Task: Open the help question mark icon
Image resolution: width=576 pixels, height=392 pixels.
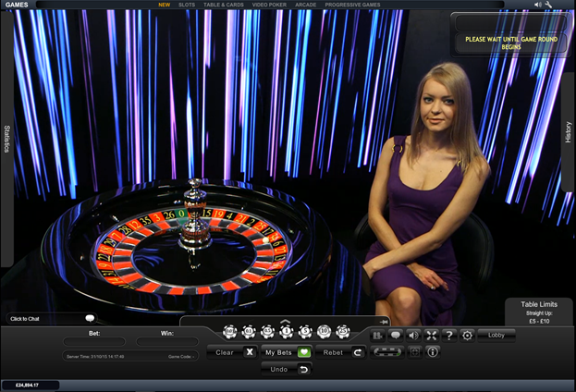Action: [448, 335]
